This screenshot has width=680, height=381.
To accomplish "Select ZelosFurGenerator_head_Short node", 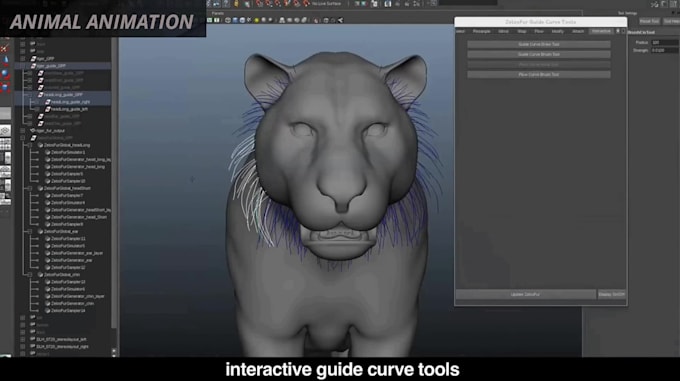I will click(x=78, y=217).
